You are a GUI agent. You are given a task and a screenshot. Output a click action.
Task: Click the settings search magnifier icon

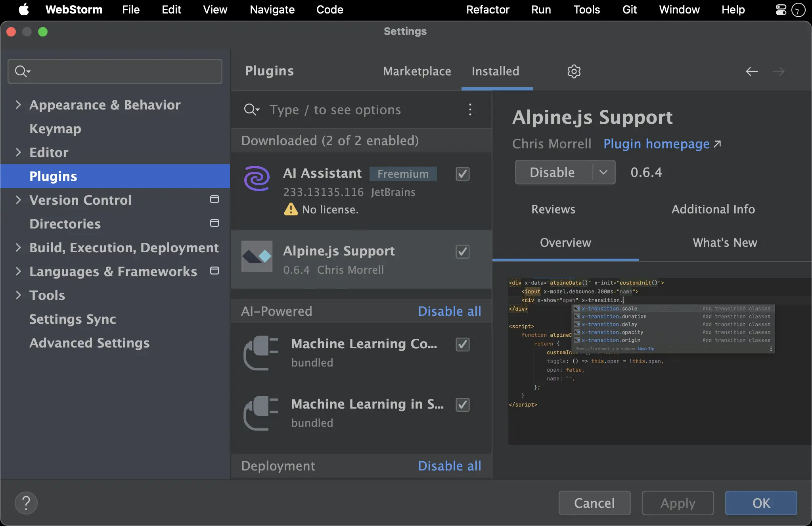pyautogui.click(x=22, y=71)
